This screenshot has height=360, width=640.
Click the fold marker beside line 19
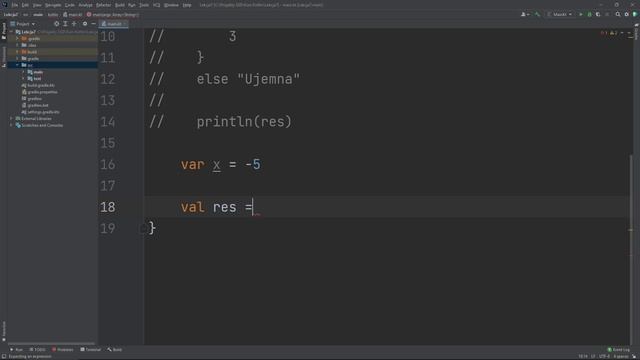coord(143,229)
